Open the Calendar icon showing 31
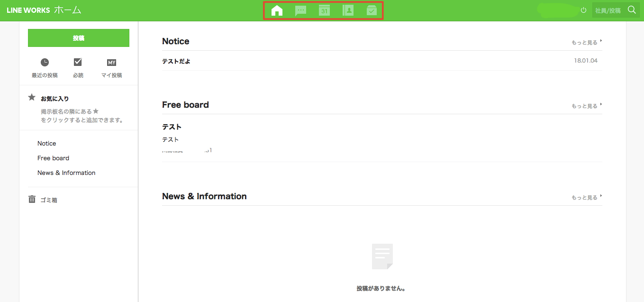Viewport: 644px width, 302px height. coord(324,10)
